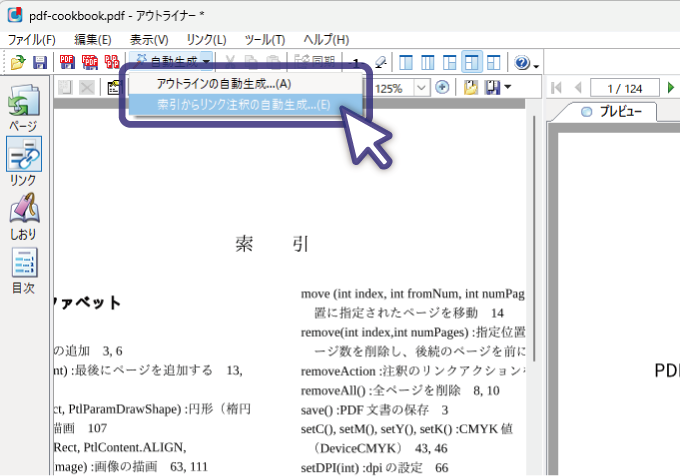Click the first red PDF toolbar icon
The width and height of the screenshot is (680, 476).
click(68, 63)
